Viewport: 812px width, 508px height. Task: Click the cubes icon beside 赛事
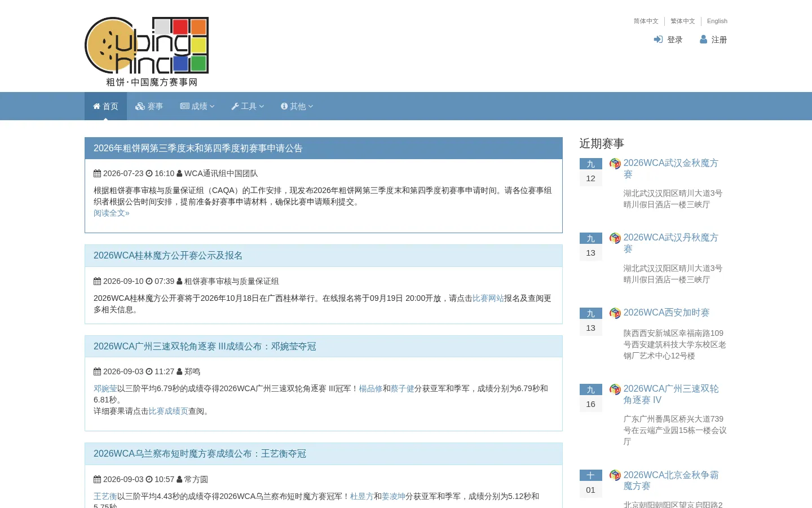coord(140,106)
